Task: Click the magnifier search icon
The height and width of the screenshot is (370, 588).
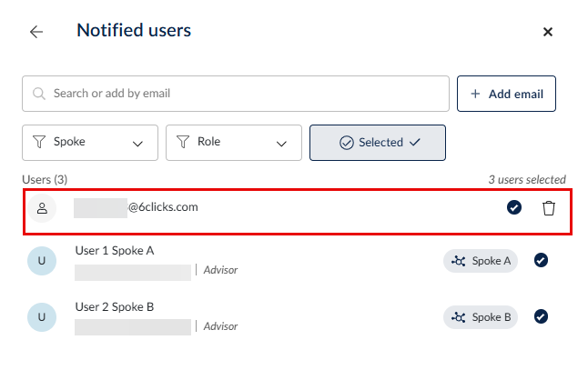Action: click(x=39, y=94)
